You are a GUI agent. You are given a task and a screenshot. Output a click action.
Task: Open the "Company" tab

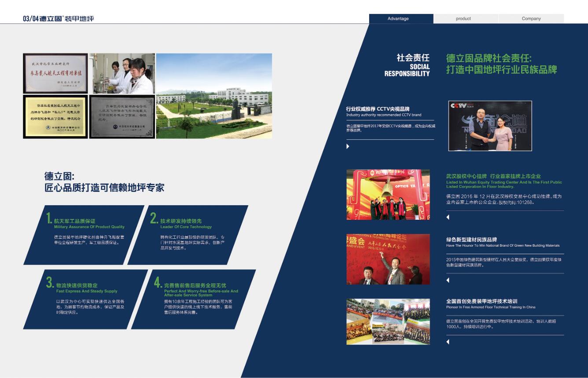(x=531, y=19)
